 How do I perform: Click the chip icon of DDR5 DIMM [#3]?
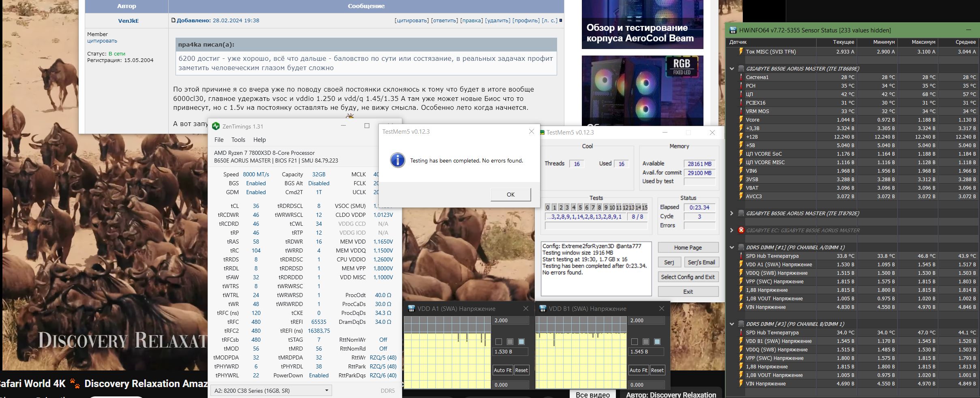click(741, 324)
